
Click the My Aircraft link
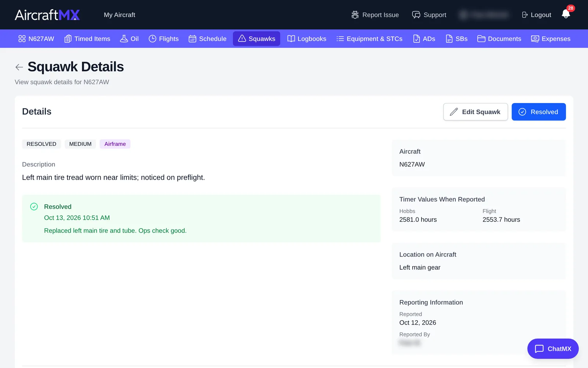click(x=119, y=15)
